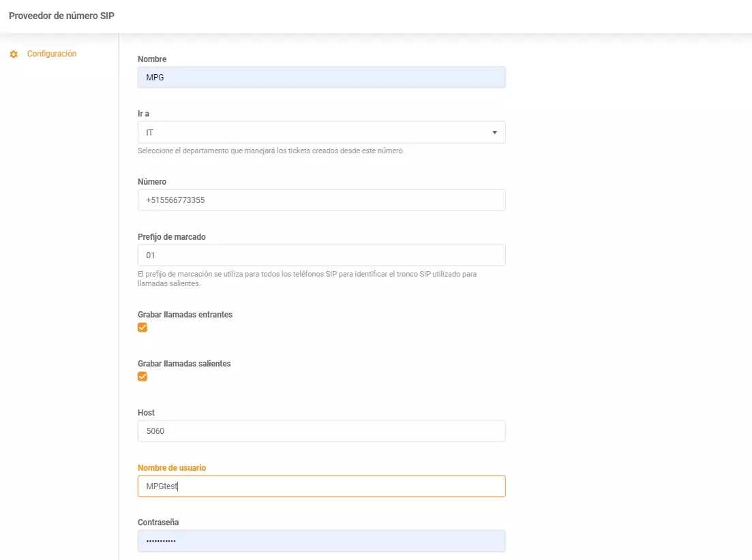Click the orange 'Nombre de usuario' label

pyautogui.click(x=170, y=467)
